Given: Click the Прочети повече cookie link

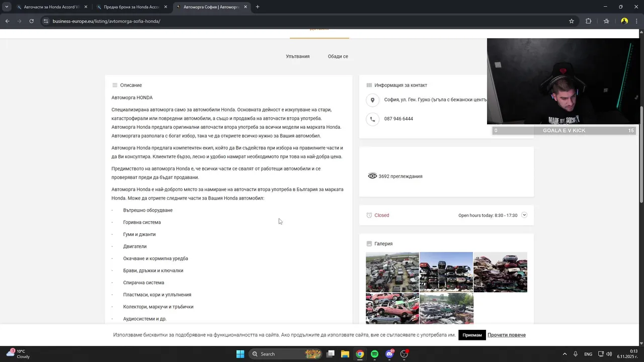Looking at the screenshot, I should point(507,335).
